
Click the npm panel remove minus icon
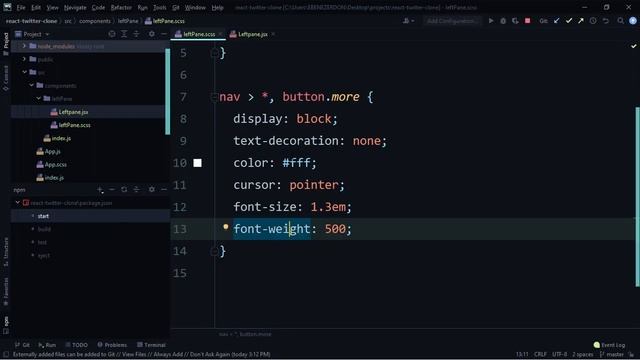point(112,189)
